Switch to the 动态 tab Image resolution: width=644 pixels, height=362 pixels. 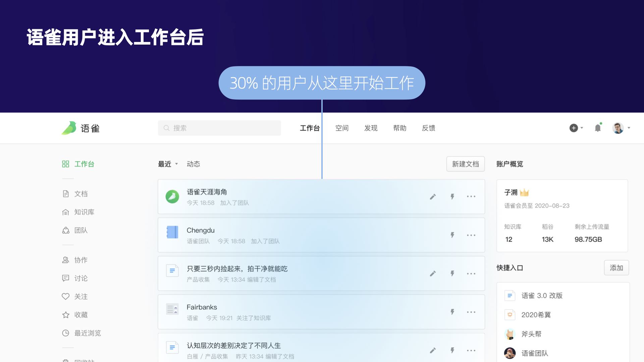tap(193, 164)
